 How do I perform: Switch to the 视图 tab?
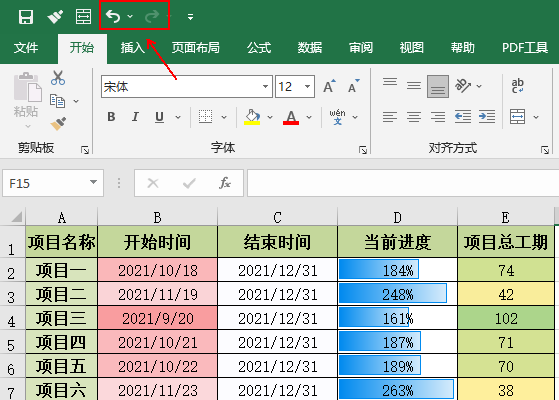point(411,47)
